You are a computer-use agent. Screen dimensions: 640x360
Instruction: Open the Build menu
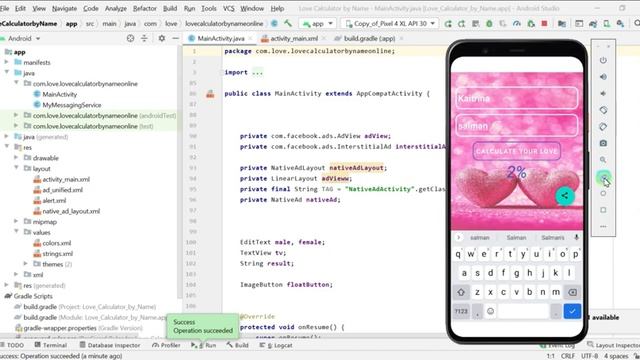[170, 8]
